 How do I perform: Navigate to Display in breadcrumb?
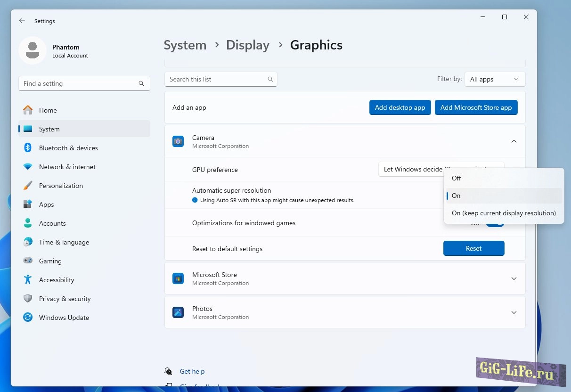click(248, 45)
